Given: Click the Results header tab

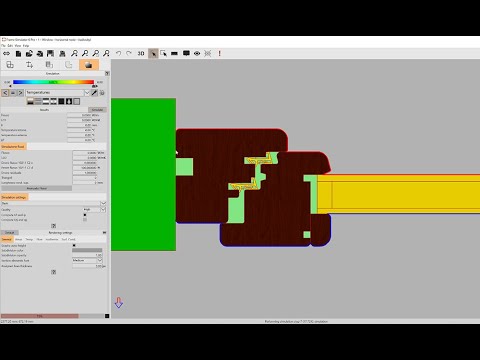Looking at the screenshot, I should (x=44, y=109).
